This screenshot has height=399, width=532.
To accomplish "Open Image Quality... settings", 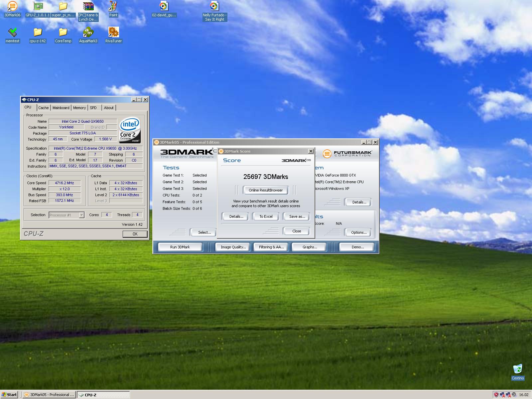I will [x=233, y=247].
